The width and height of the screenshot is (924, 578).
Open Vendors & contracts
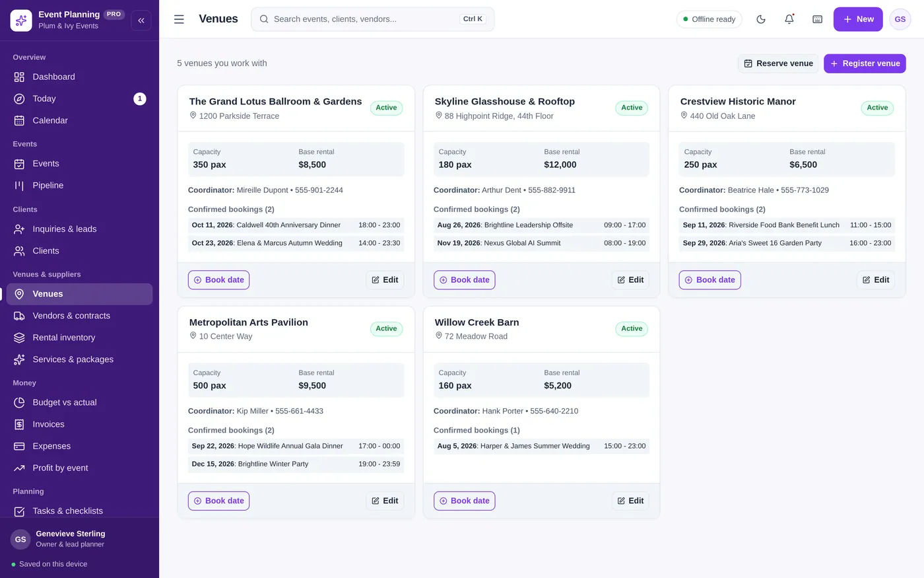click(x=79, y=316)
